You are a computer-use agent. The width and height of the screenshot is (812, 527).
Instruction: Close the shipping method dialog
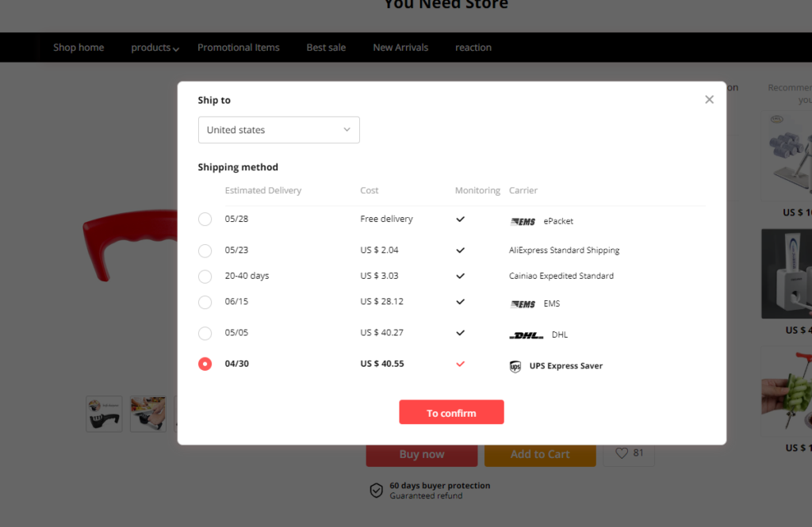point(709,100)
